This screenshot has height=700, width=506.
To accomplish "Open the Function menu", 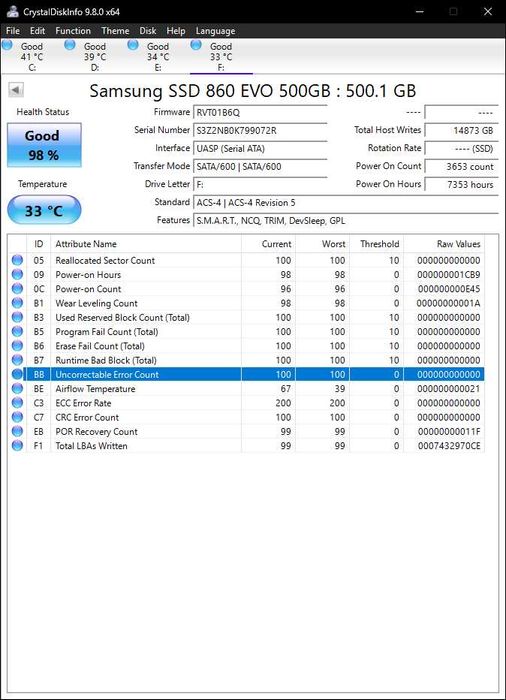I will pyautogui.click(x=73, y=31).
